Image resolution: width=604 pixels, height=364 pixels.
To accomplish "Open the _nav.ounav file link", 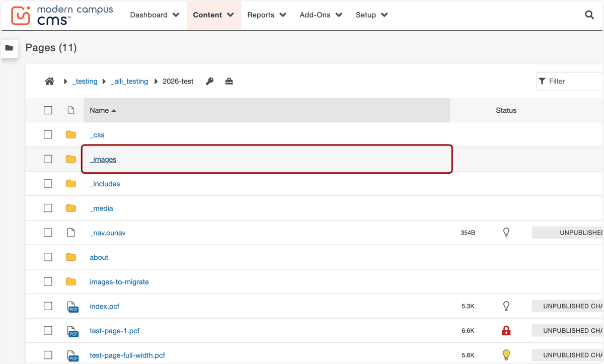I will [108, 233].
